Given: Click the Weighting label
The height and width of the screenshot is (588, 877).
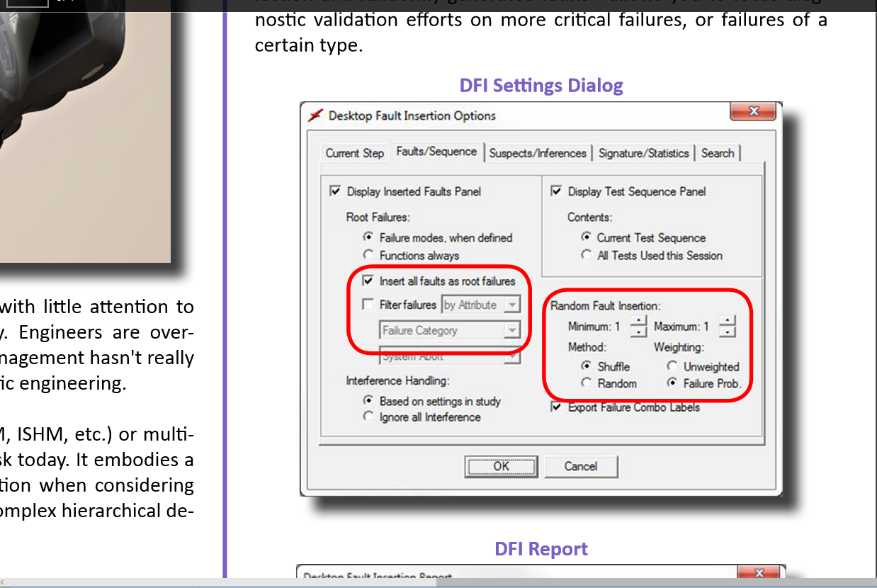Looking at the screenshot, I should pos(679,347).
